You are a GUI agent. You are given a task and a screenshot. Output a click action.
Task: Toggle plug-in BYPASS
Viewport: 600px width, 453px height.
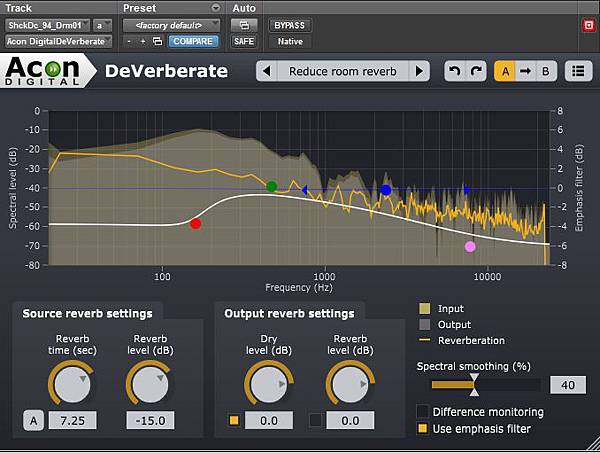[x=290, y=25]
